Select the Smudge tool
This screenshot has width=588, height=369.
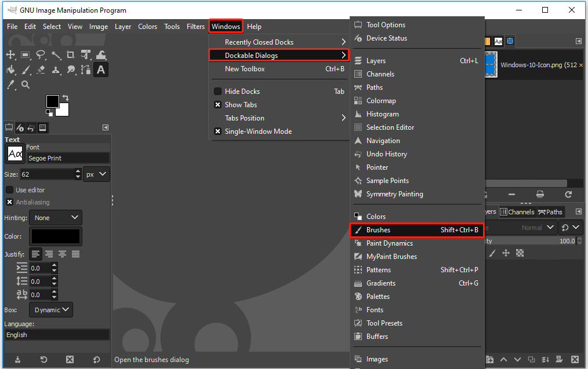[x=71, y=70]
